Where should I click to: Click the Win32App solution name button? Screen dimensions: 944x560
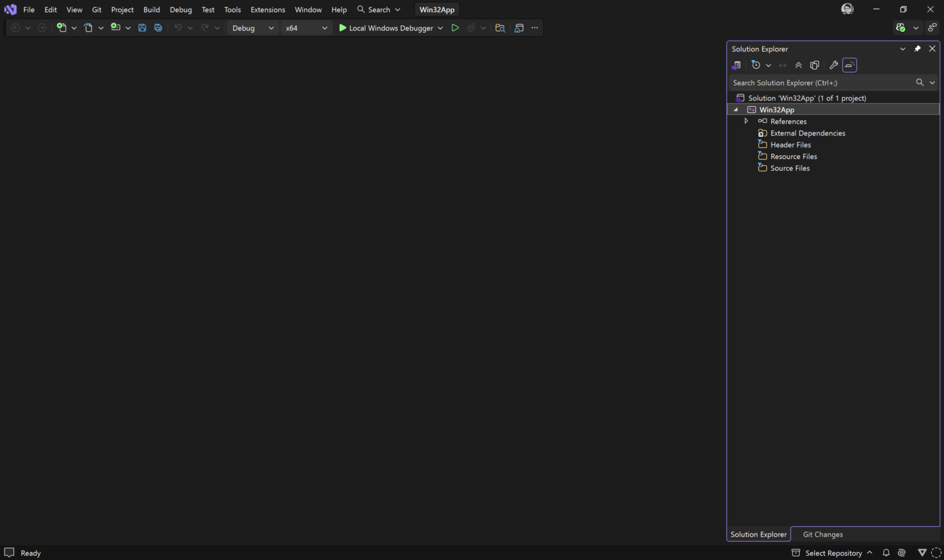(437, 9)
